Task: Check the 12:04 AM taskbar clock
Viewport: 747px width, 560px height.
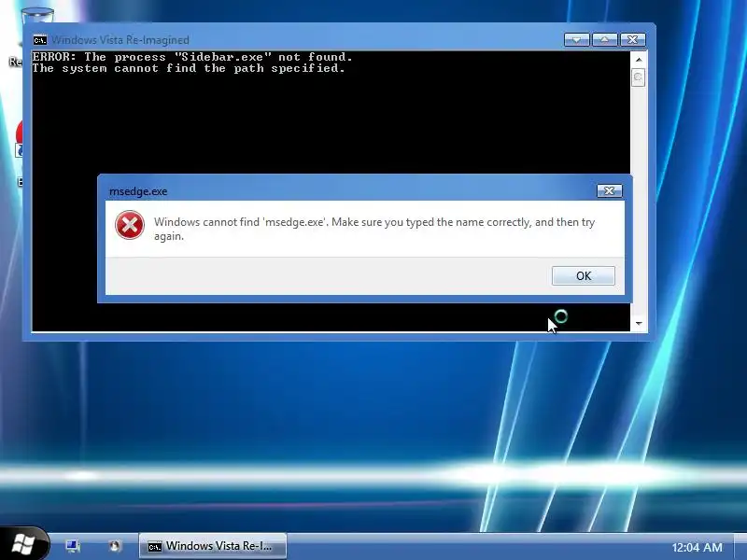Action: click(697, 548)
